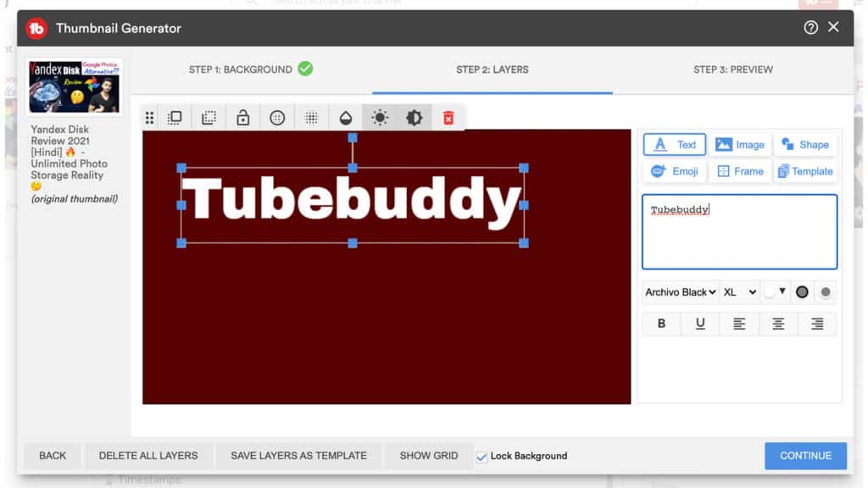The height and width of the screenshot is (488, 868).
Task: Add an Image layer
Action: point(739,144)
